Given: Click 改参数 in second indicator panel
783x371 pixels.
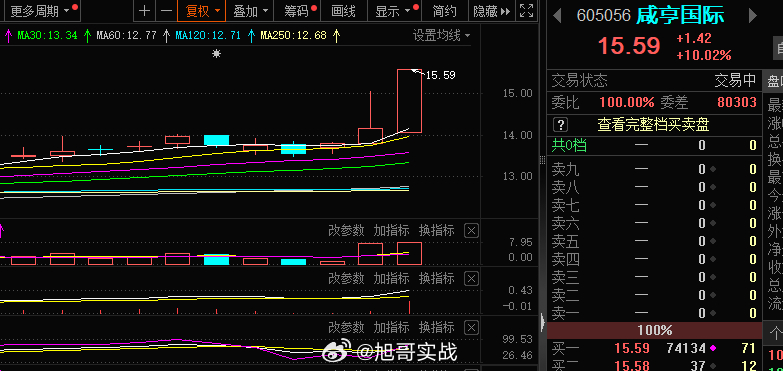Looking at the screenshot, I should pos(346,278).
